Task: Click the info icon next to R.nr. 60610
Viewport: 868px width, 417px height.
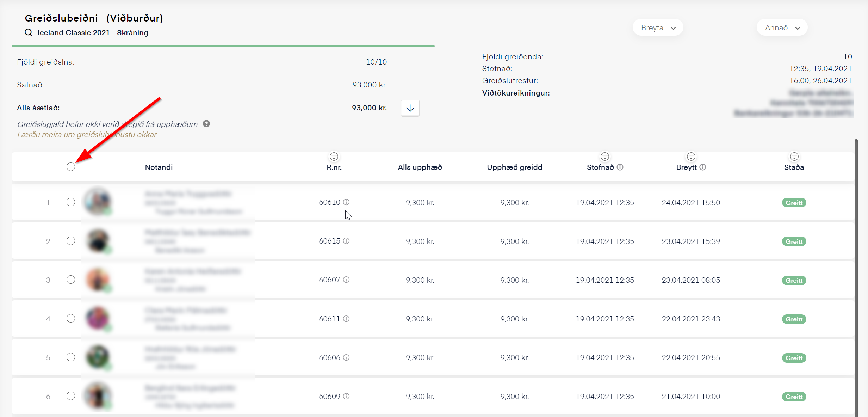Action: click(346, 202)
